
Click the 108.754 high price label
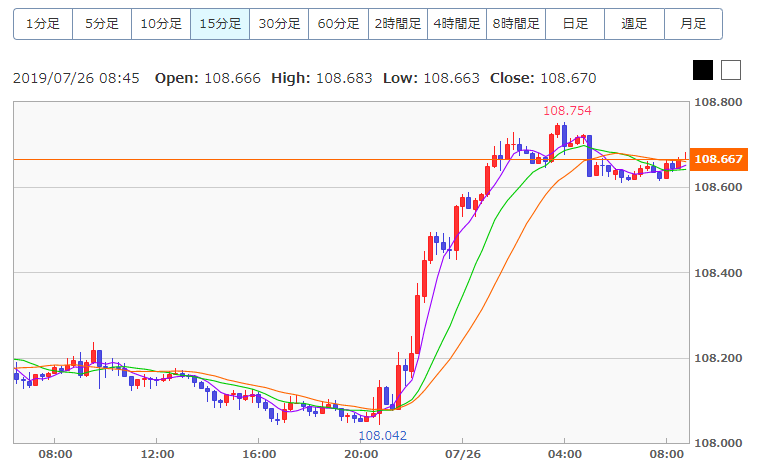(567, 111)
